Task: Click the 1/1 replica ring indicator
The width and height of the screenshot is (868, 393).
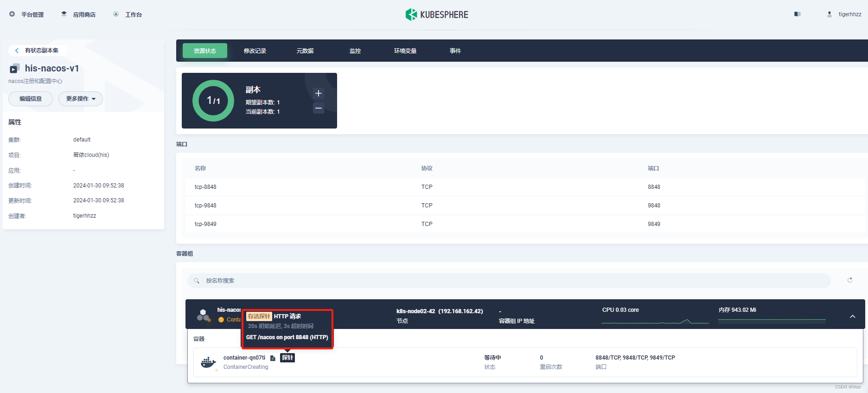Action: pos(213,101)
